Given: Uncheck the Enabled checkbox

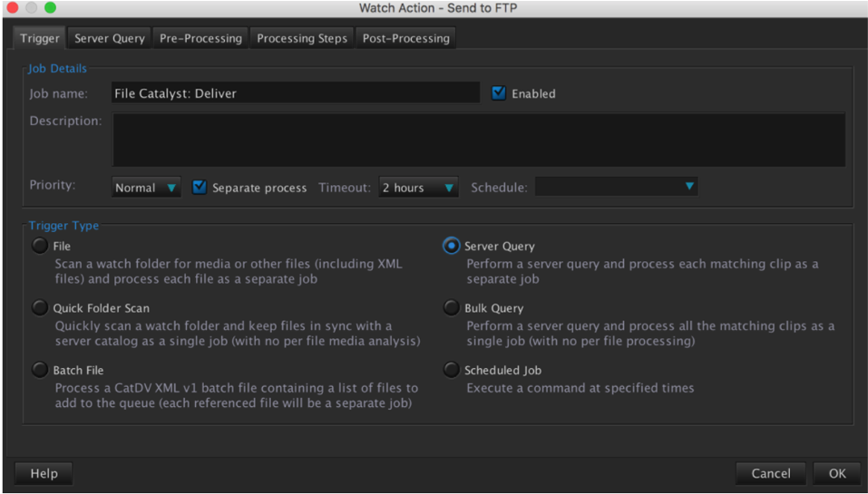Looking at the screenshot, I should click(x=499, y=93).
